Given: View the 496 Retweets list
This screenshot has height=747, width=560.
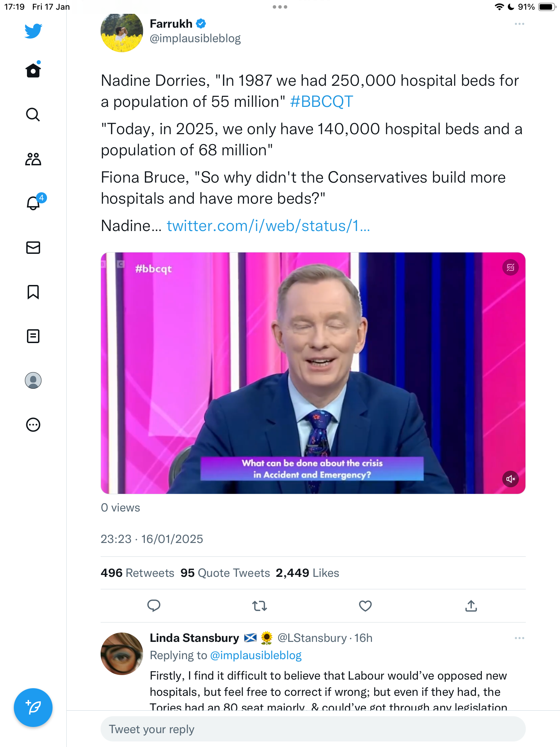Looking at the screenshot, I should pyautogui.click(x=137, y=573).
